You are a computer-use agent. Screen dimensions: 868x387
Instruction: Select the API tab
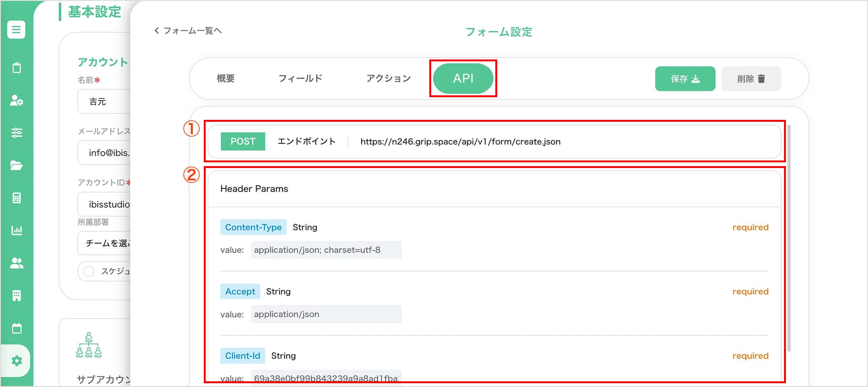(x=463, y=78)
